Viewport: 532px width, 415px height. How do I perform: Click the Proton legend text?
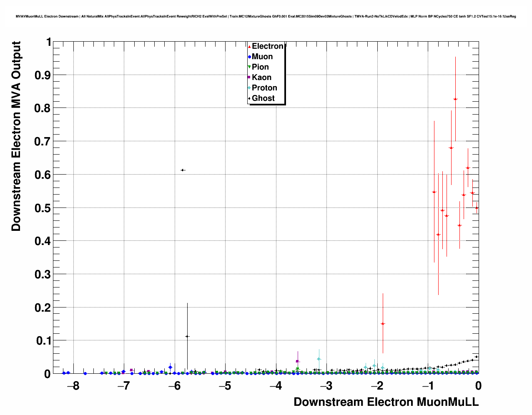(264, 88)
